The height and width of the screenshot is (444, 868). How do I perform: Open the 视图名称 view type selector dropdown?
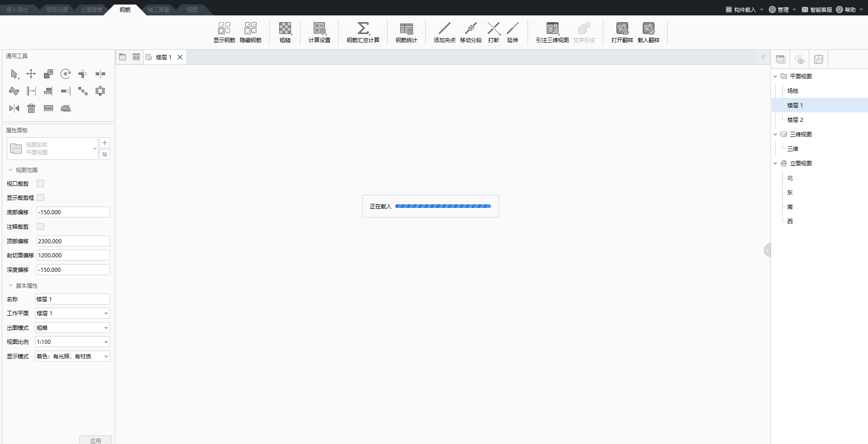[x=53, y=149]
